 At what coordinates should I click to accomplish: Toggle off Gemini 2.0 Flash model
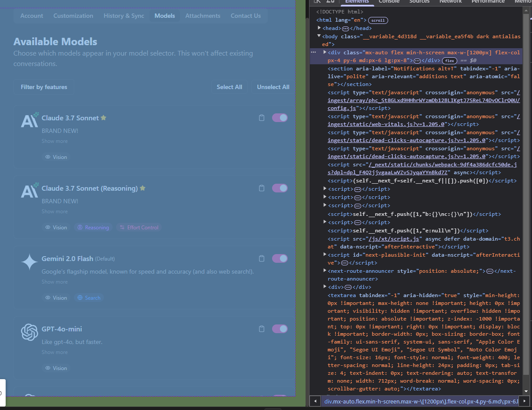point(279,258)
